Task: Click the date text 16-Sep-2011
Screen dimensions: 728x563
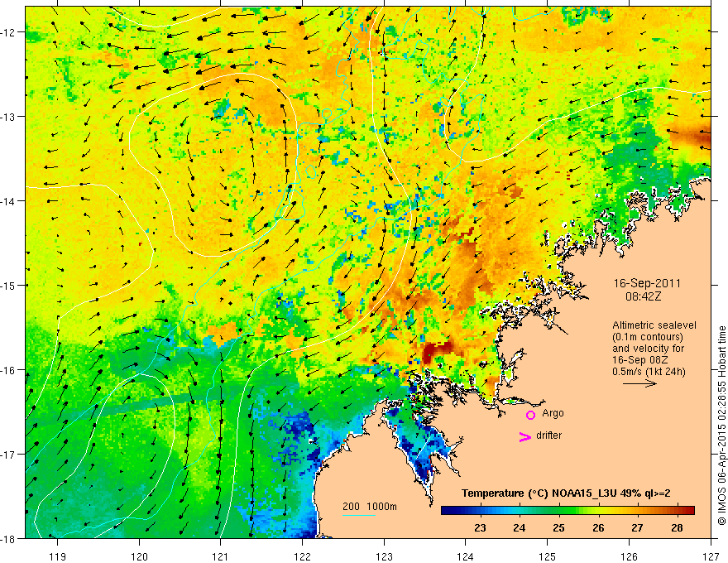Action: pyautogui.click(x=647, y=283)
